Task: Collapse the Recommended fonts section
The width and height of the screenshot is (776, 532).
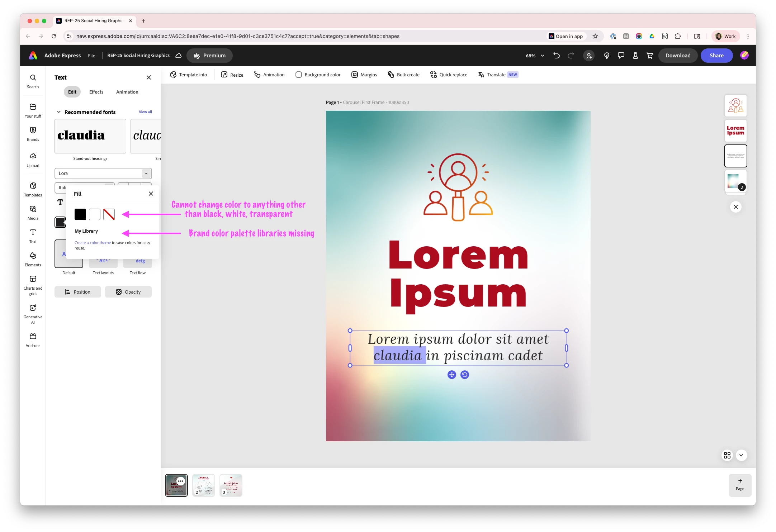Action: point(59,112)
